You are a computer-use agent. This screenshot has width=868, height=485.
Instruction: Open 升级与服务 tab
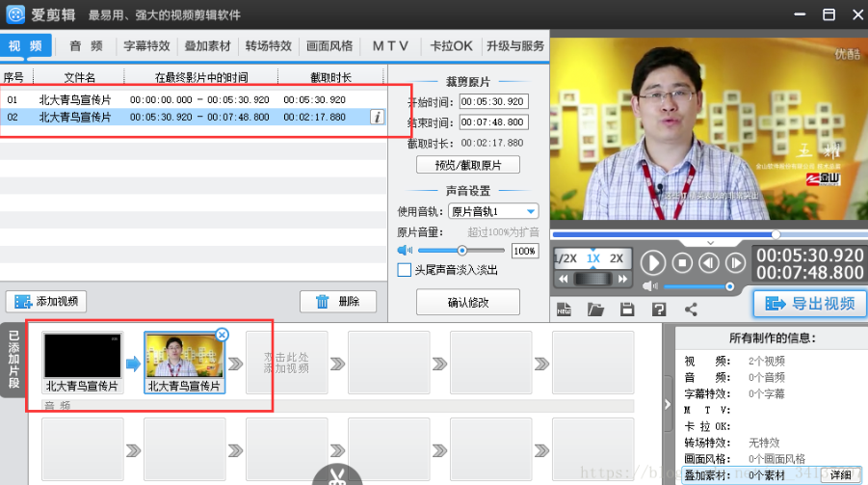point(515,46)
